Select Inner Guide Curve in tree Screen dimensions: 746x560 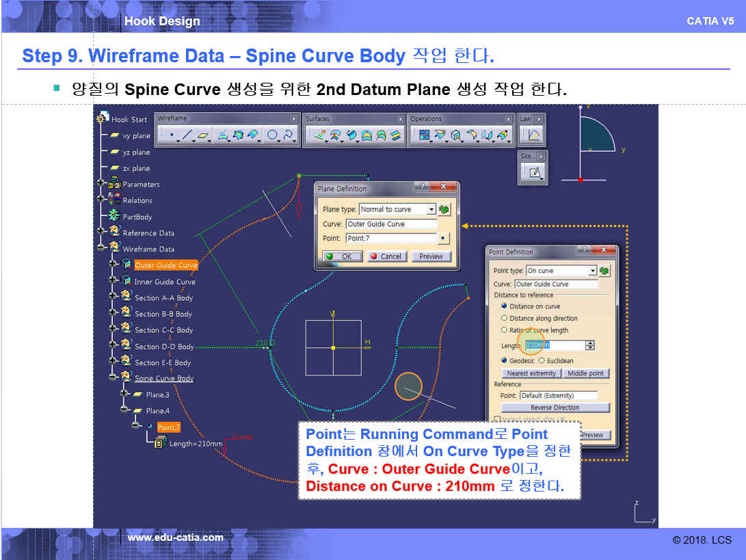(x=164, y=282)
